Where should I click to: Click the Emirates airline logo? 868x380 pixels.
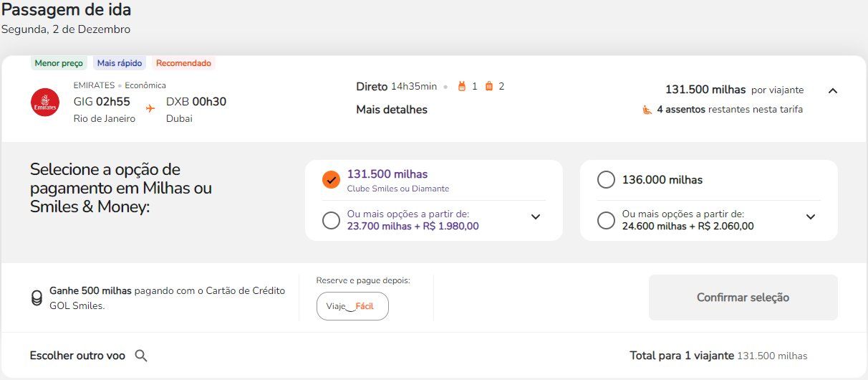(x=45, y=103)
